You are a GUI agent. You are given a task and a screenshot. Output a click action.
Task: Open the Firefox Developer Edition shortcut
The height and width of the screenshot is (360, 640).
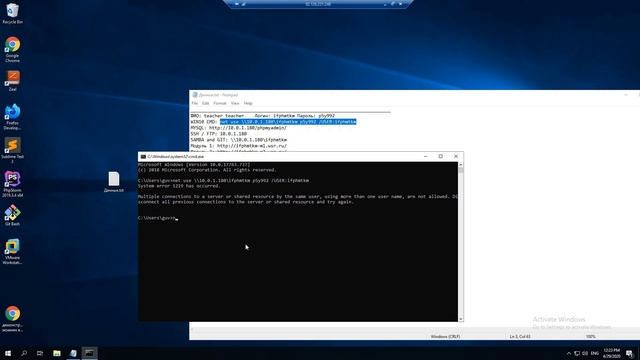click(12, 116)
